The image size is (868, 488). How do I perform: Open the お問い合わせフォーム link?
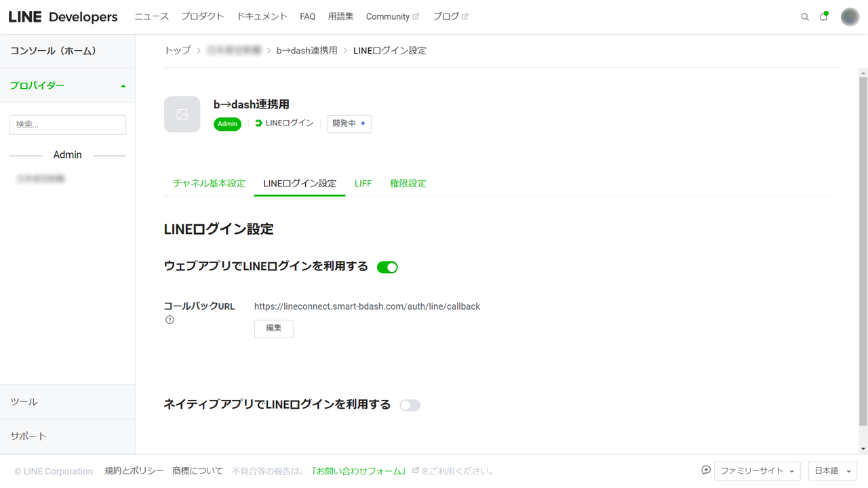pyautogui.click(x=359, y=471)
